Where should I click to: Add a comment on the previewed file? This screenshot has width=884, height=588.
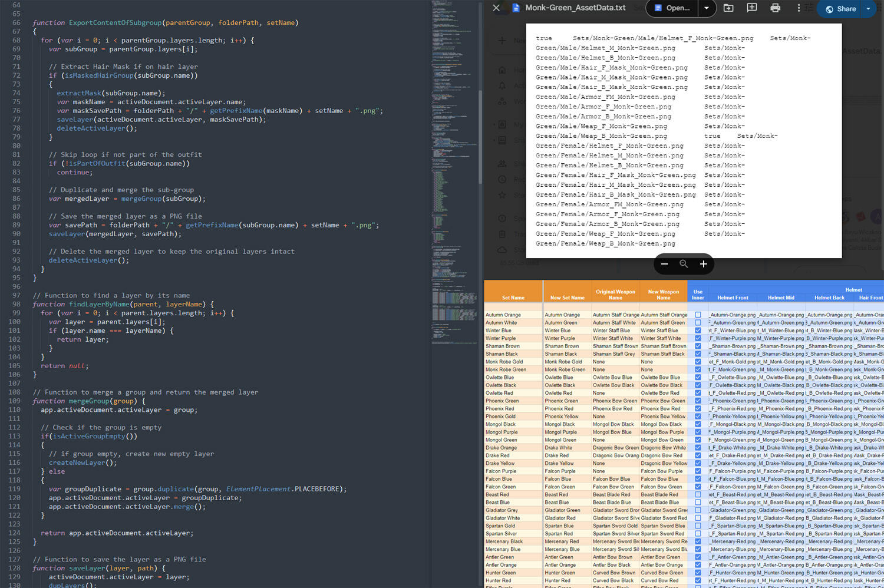(x=752, y=8)
